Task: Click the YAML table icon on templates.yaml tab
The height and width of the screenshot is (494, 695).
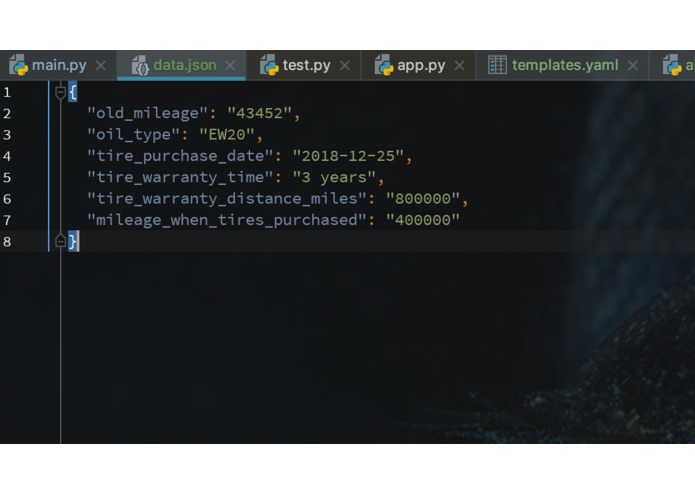Action: coord(497,65)
